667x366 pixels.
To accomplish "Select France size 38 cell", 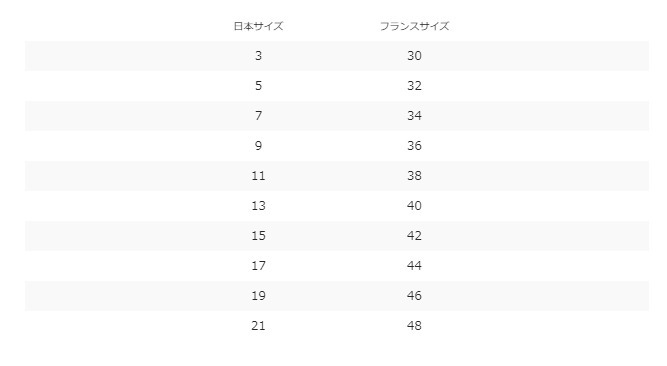I will (414, 176).
